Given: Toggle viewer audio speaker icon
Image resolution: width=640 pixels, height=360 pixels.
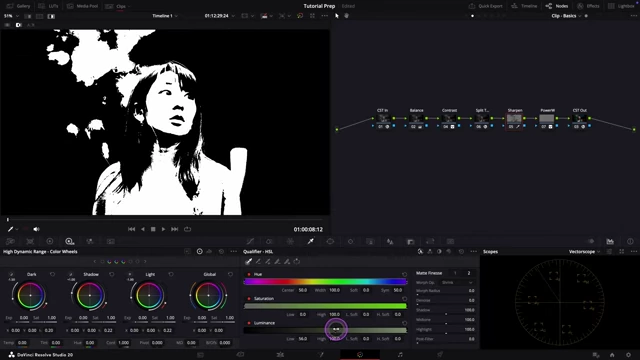Looking at the screenshot, I should pos(36,229).
